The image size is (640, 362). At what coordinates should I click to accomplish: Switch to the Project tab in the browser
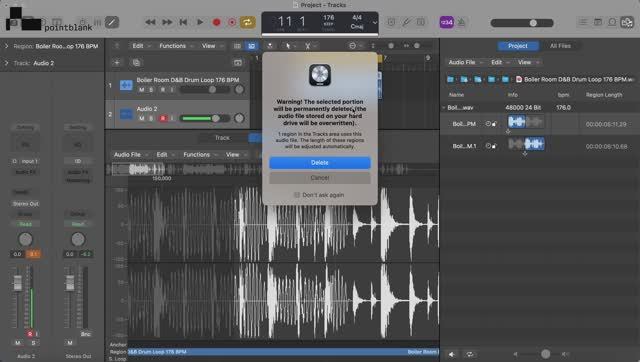point(518,46)
